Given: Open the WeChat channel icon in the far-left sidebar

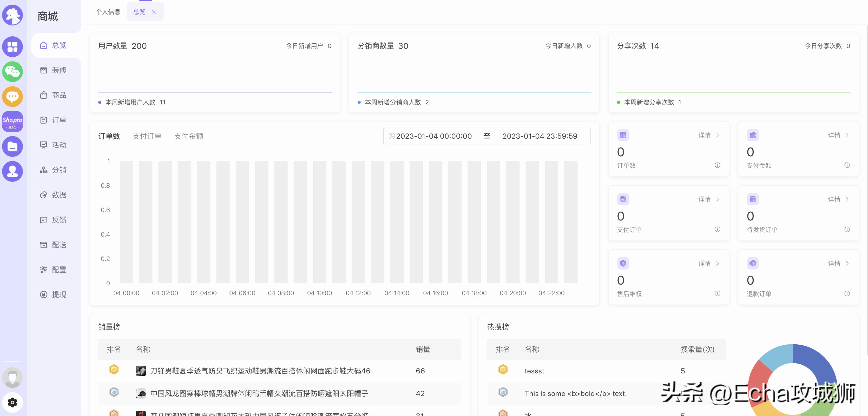Looking at the screenshot, I should coord(12,72).
